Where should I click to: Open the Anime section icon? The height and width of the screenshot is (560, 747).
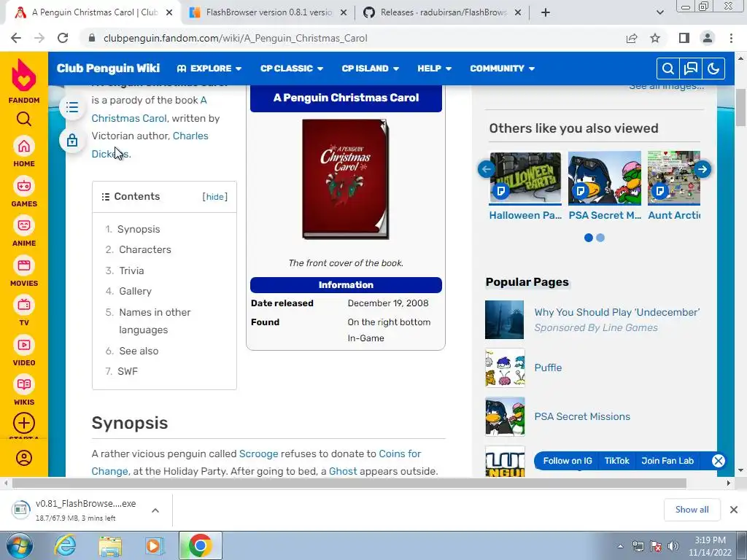[x=24, y=225]
